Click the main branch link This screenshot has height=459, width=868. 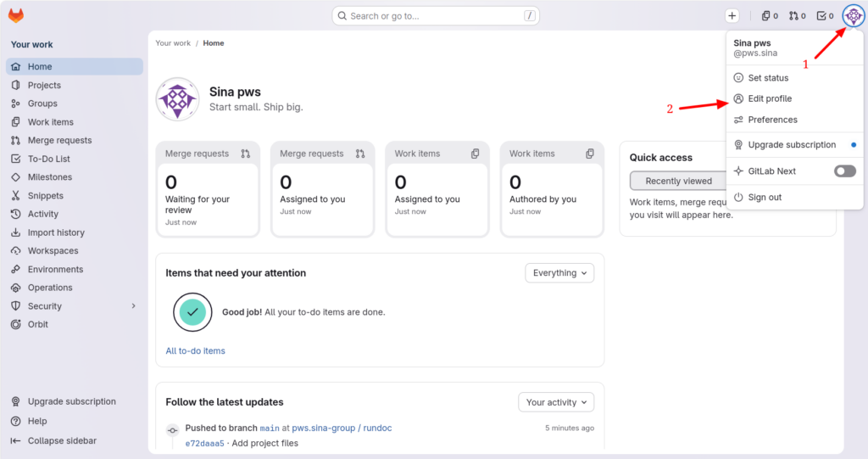pos(270,428)
